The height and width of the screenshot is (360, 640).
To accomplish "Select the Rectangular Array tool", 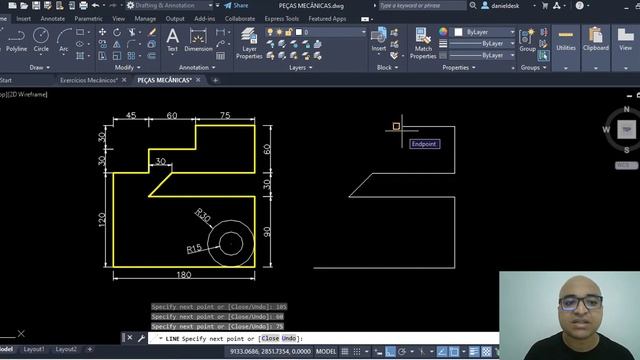I will pos(131,56).
